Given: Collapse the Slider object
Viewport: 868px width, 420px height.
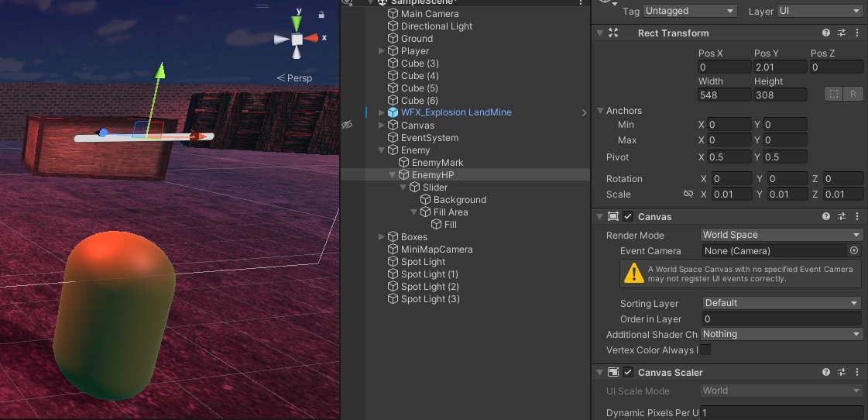Looking at the screenshot, I should click(x=403, y=188).
